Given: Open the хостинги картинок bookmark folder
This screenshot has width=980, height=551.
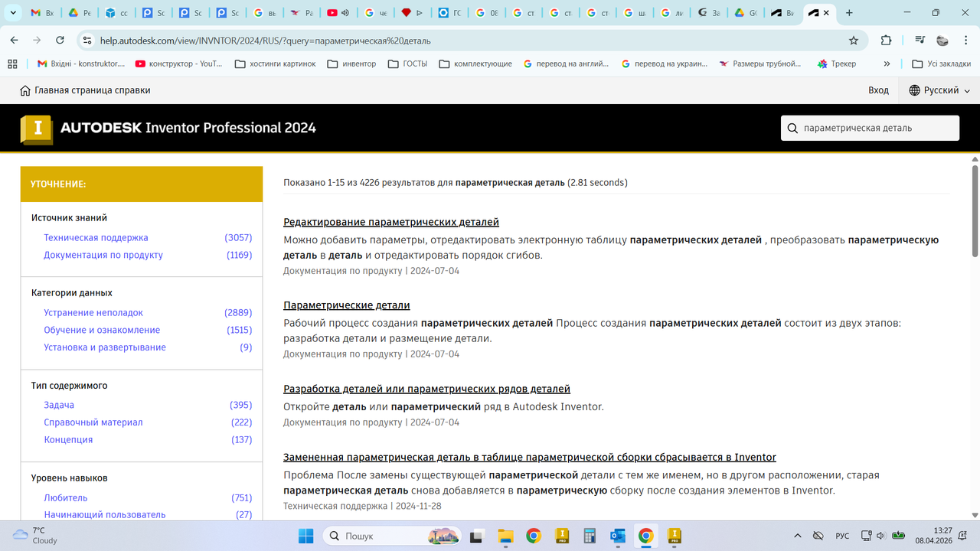Looking at the screenshot, I should [275, 64].
